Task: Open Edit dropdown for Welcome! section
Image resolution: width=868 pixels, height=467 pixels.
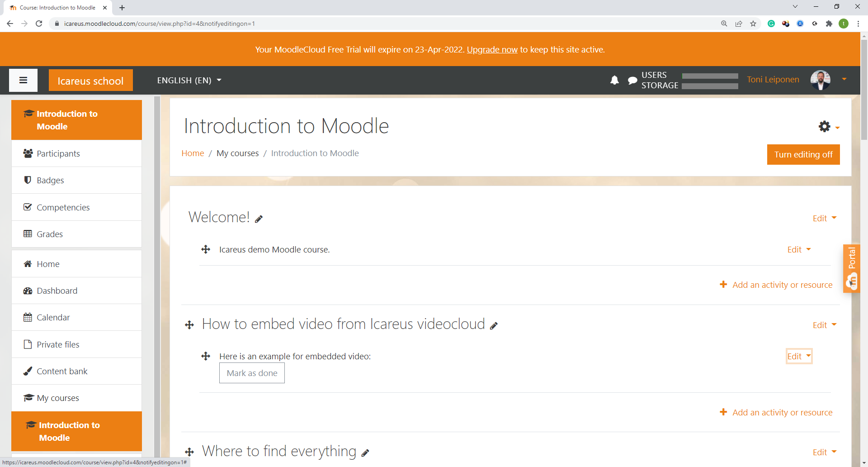Action: (824, 218)
